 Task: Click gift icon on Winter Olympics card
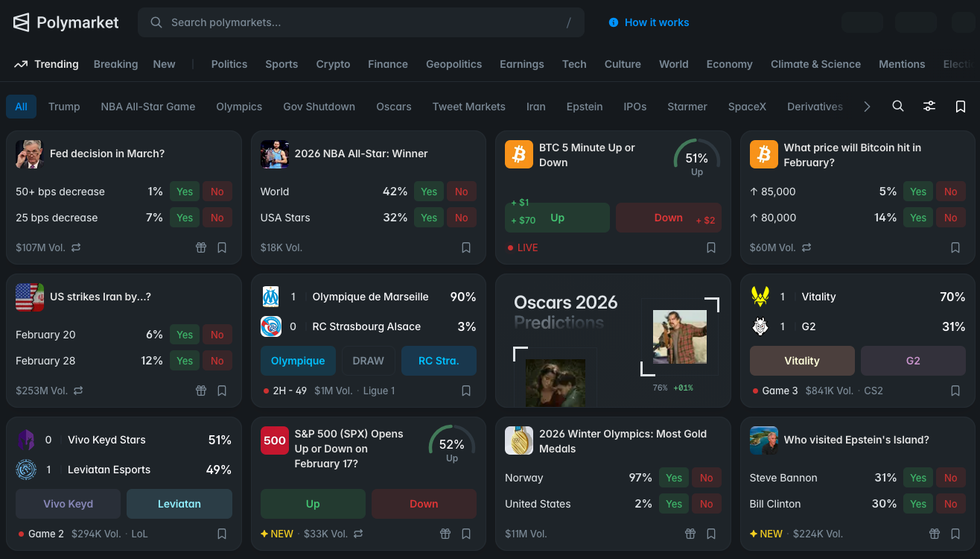[690, 534]
